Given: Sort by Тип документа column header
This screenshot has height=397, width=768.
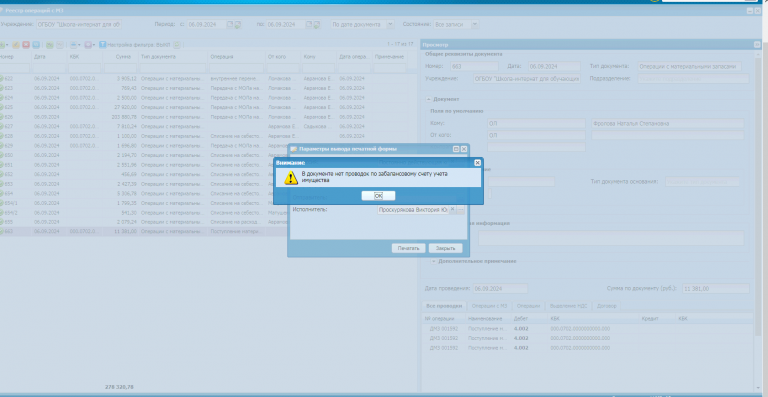Looking at the screenshot, I should pyautogui.click(x=173, y=57).
